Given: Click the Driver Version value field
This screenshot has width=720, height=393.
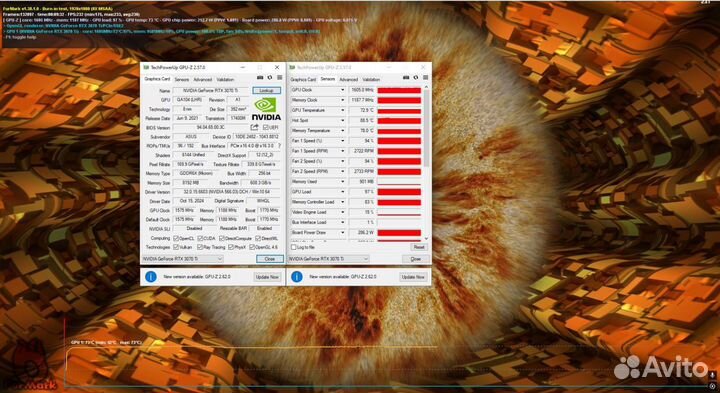Looking at the screenshot, I should point(226,191).
